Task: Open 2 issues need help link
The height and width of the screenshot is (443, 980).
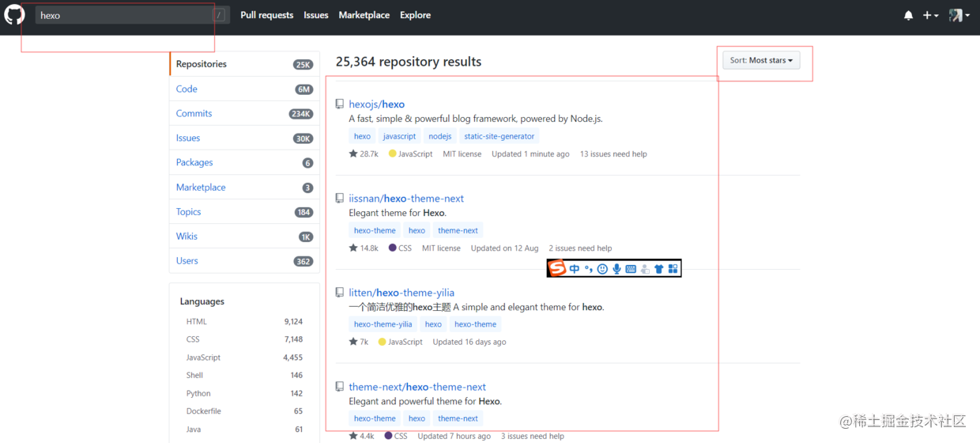Action: (x=580, y=248)
